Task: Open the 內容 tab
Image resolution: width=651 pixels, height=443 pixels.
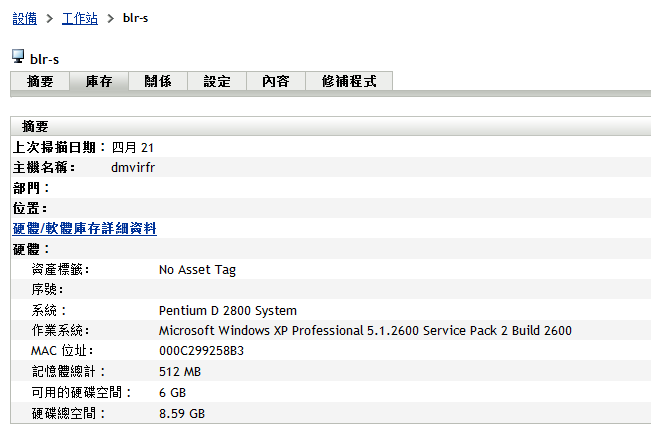Action: (275, 82)
